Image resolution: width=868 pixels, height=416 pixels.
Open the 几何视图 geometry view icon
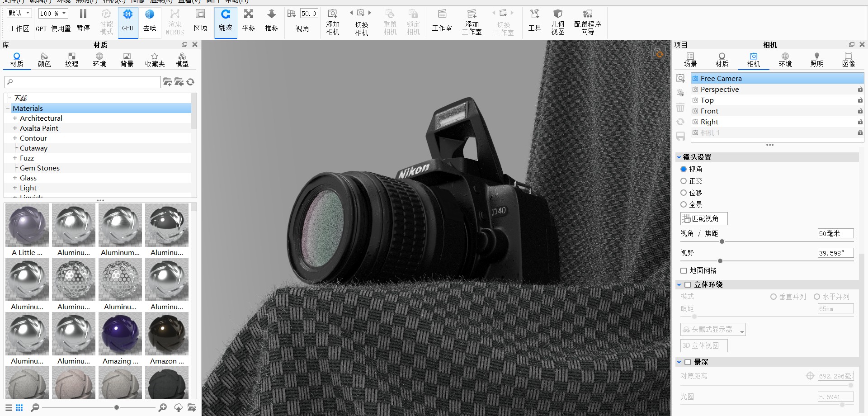[558, 20]
